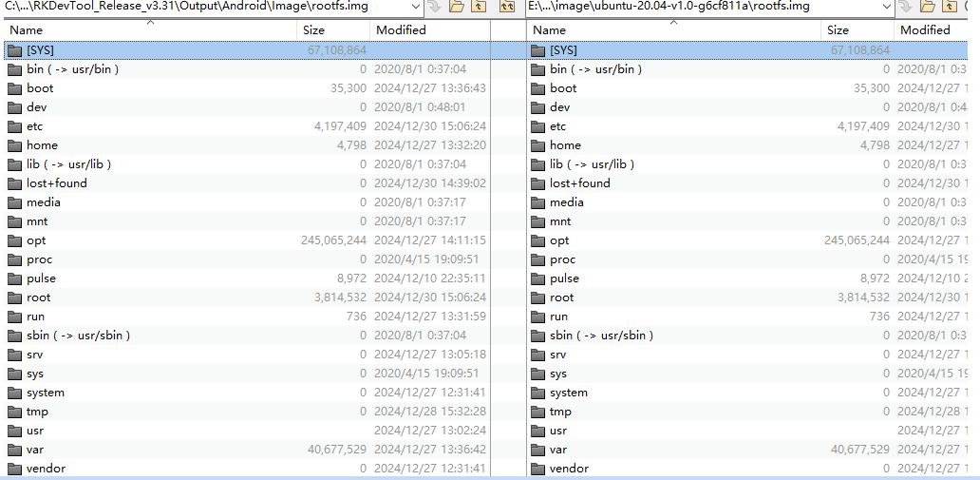
Task: Open the left pane's browse folder icon
Action: tap(457, 7)
